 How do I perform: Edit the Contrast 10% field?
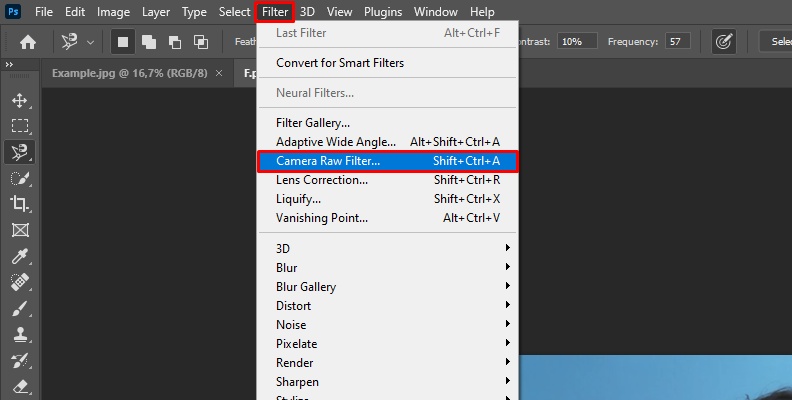click(577, 41)
